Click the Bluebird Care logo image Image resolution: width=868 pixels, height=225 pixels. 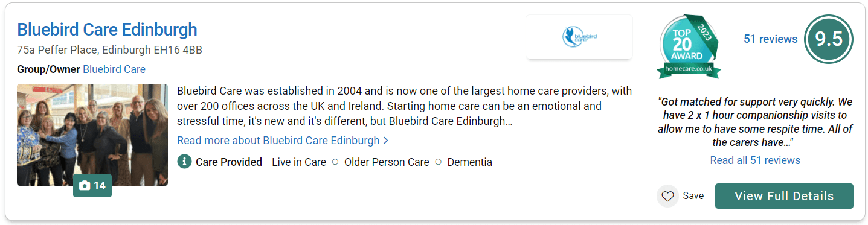[579, 37]
